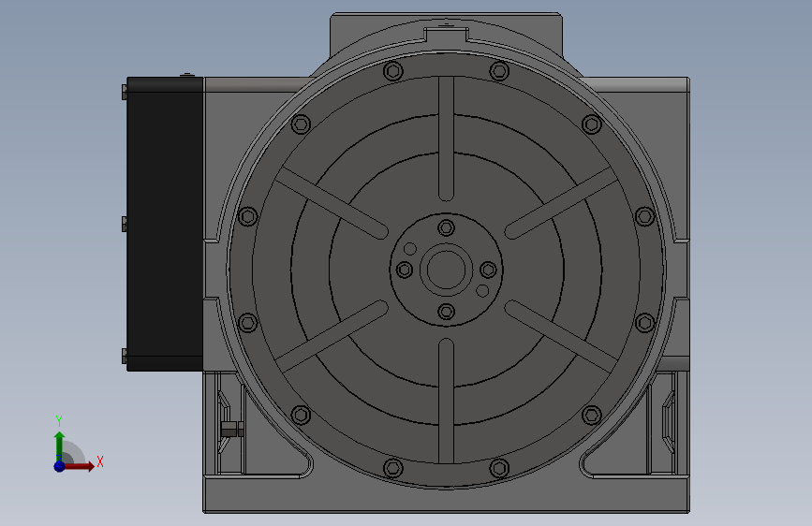This screenshot has height=526, width=812.
Task: Pick the left bolt on the central hub
Action: pos(405,270)
